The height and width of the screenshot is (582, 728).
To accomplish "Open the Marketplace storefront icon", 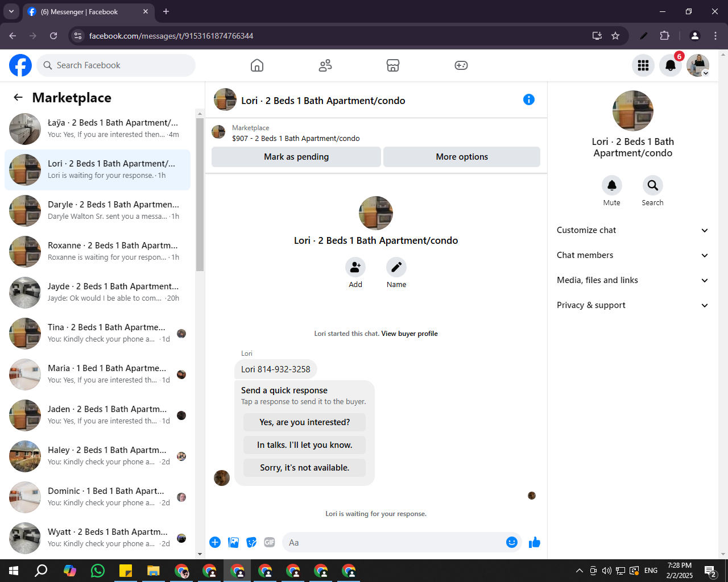I will click(x=393, y=65).
